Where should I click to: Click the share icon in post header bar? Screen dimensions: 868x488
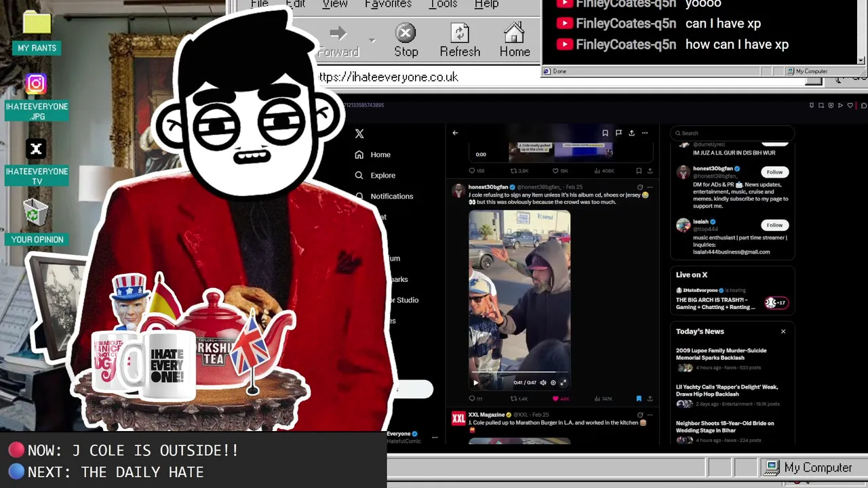click(631, 133)
